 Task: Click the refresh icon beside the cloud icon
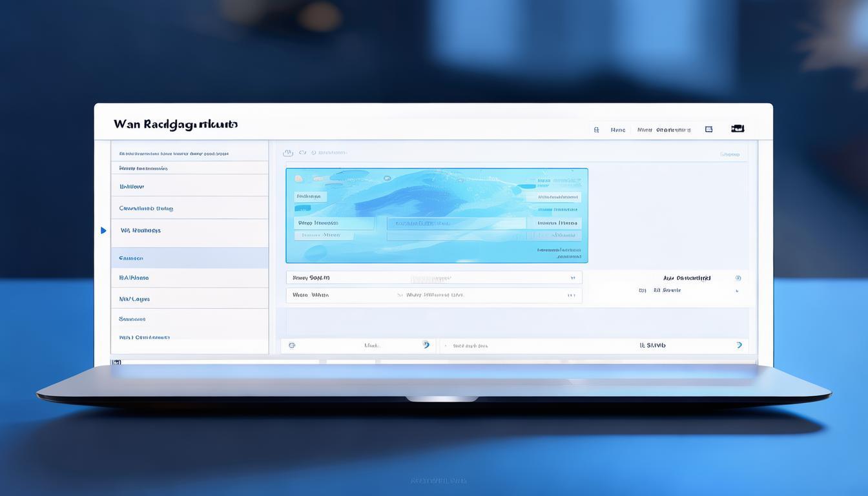coord(302,153)
